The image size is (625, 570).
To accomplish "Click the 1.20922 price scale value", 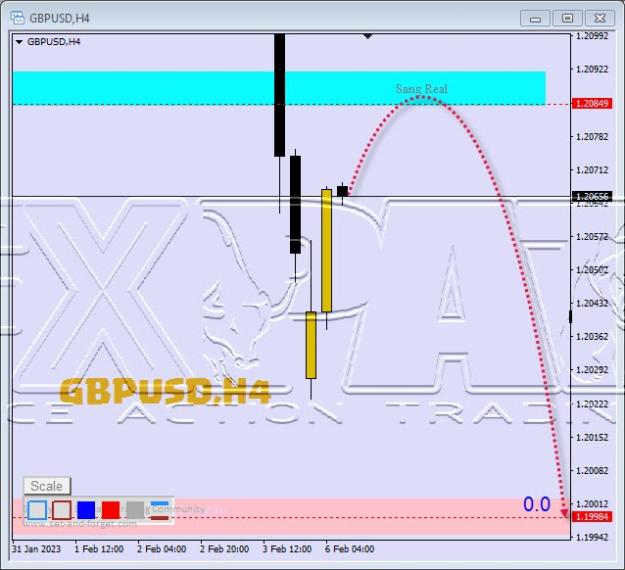I will pyautogui.click(x=592, y=69).
